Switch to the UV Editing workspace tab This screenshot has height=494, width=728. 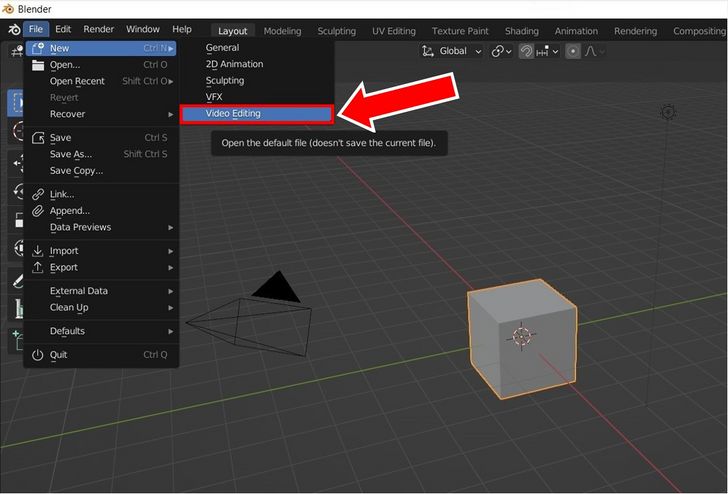click(394, 31)
